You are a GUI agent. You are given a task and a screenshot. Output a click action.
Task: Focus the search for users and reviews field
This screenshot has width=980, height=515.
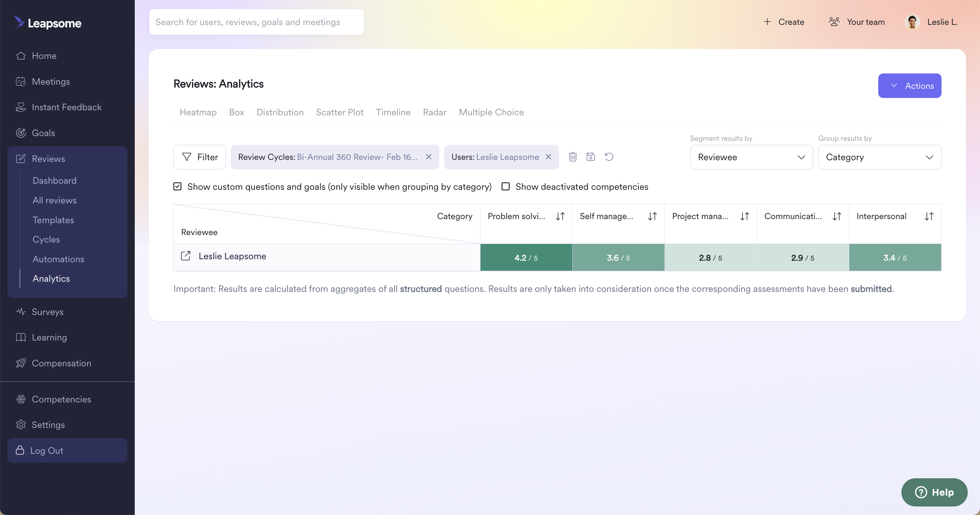point(256,22)
